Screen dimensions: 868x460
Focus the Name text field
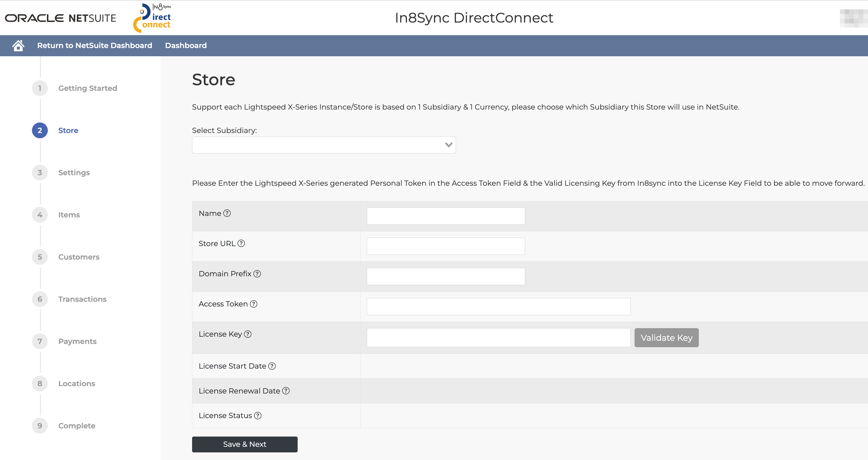click(445, 216)
